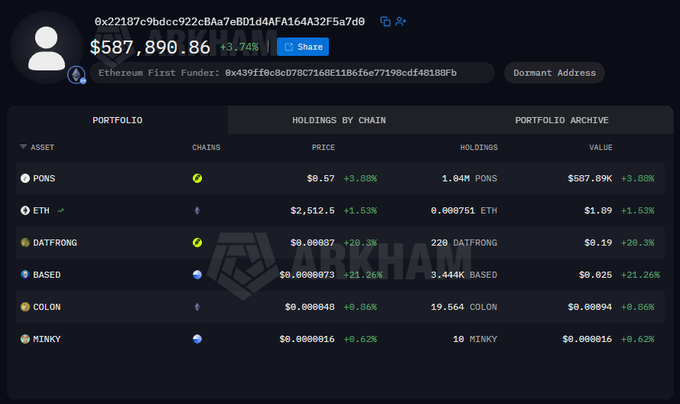Screen dimensions: 680x404
Task: Click the profile avatar image
Action: pyautogui.click(x=46, y=48)
